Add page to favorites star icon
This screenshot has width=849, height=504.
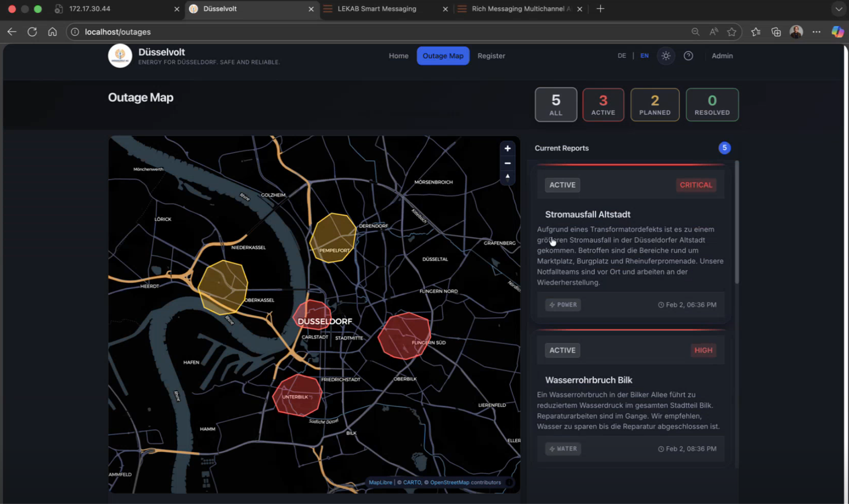point(732,32)
